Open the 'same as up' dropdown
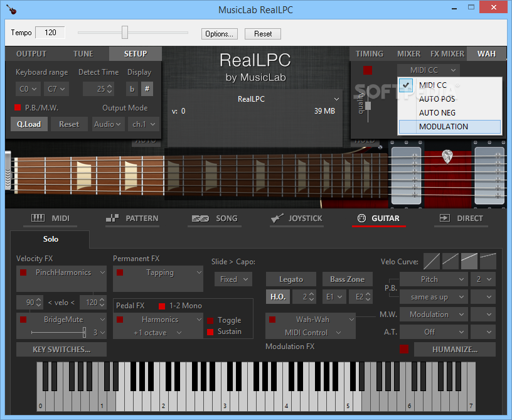This screenshot has width=512, height=420. 434,297
